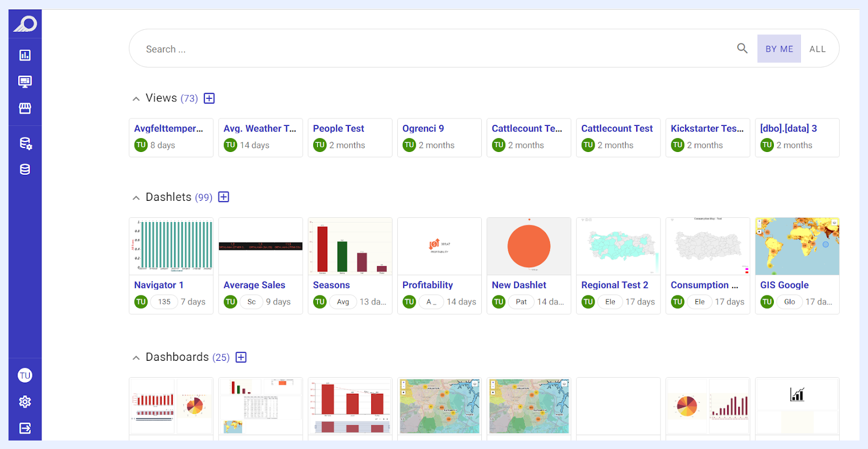Viewport: 868px width, 449px height.
Task: Click the search magnifier icon
Action: click(742, 48)
